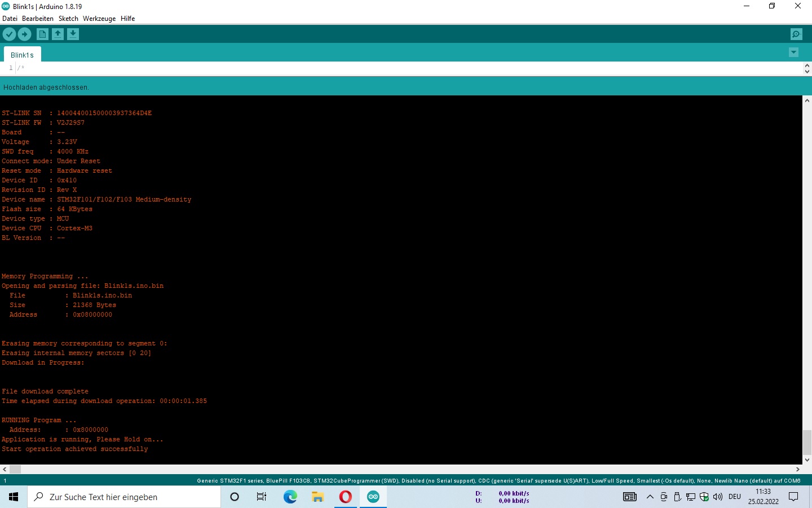Open the Werkzeuge menu
Viewport: 812px width, 508px height.
(99, 19)
